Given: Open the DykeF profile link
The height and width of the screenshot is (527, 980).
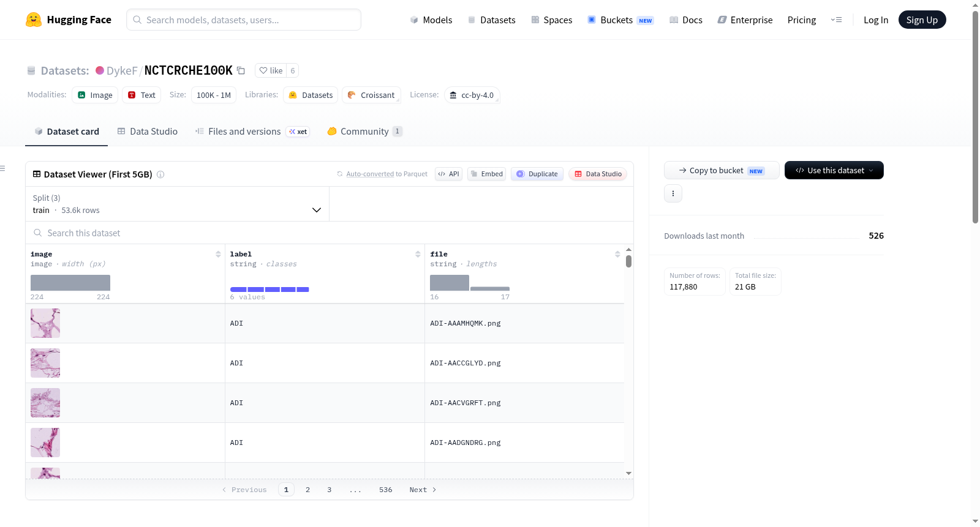Looking at the screenshot, I should coord(122,70).
